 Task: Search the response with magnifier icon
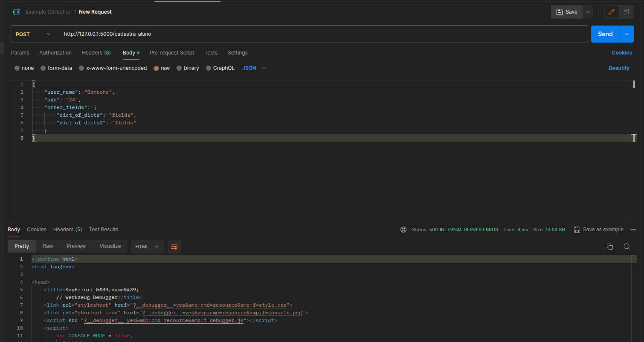[627, 247]
